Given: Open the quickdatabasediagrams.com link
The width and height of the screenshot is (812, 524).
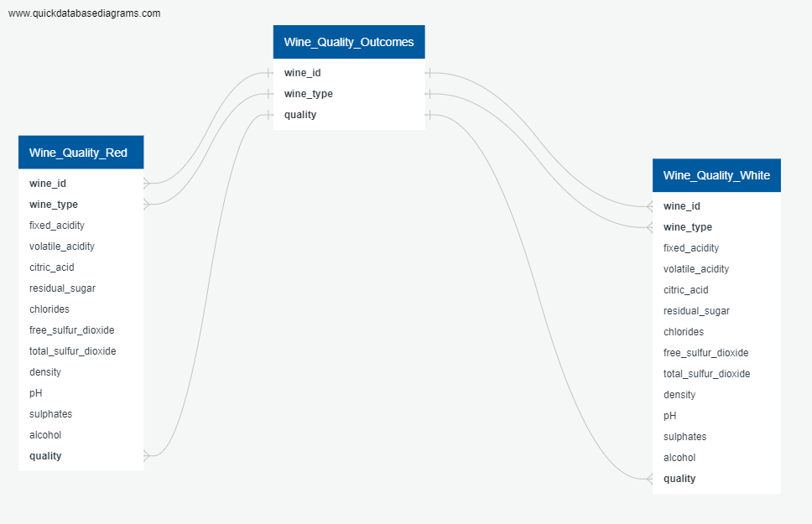Looking at the screenshot, I should [84, 13].
